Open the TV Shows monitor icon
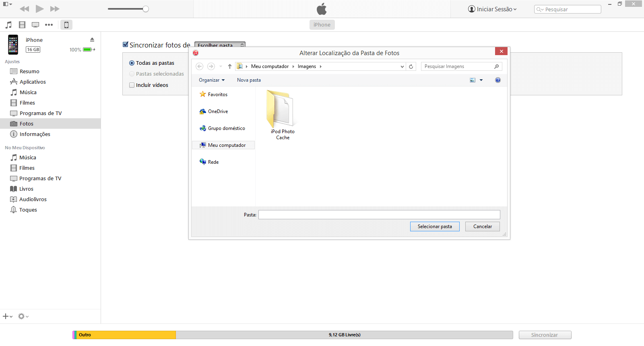The height and width of the screenshot is (346, 644). [x=35, y=25]
